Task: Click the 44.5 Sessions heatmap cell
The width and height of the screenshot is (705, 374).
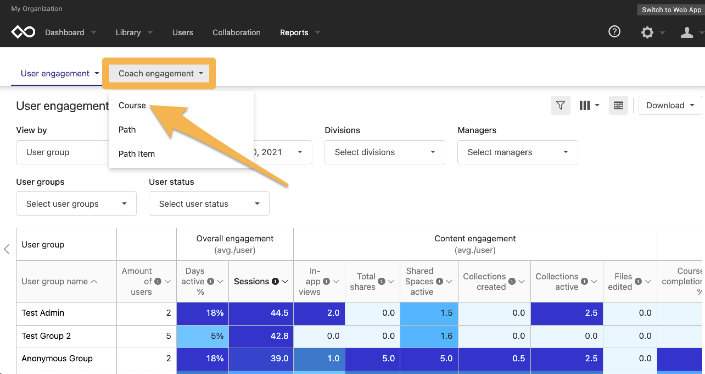Action: point(261,313)
